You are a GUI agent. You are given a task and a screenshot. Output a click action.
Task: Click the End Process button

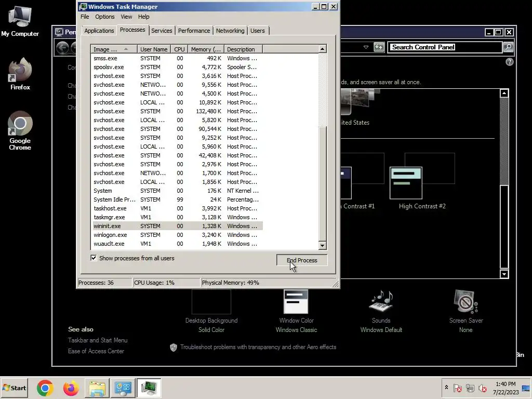point(302,260)
